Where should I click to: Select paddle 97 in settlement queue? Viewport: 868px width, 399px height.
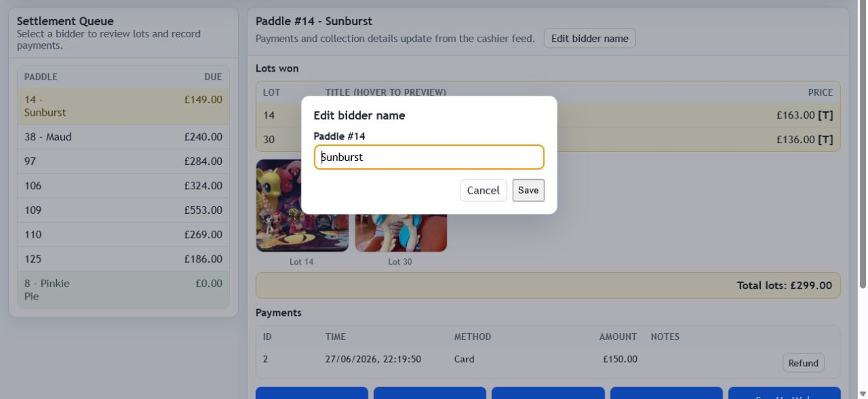tap(123, 161)
